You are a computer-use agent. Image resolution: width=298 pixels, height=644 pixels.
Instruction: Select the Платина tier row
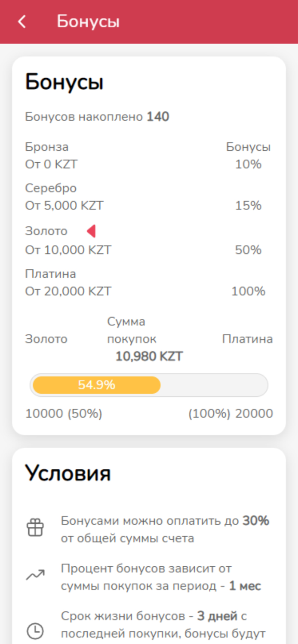pos(50,273)
